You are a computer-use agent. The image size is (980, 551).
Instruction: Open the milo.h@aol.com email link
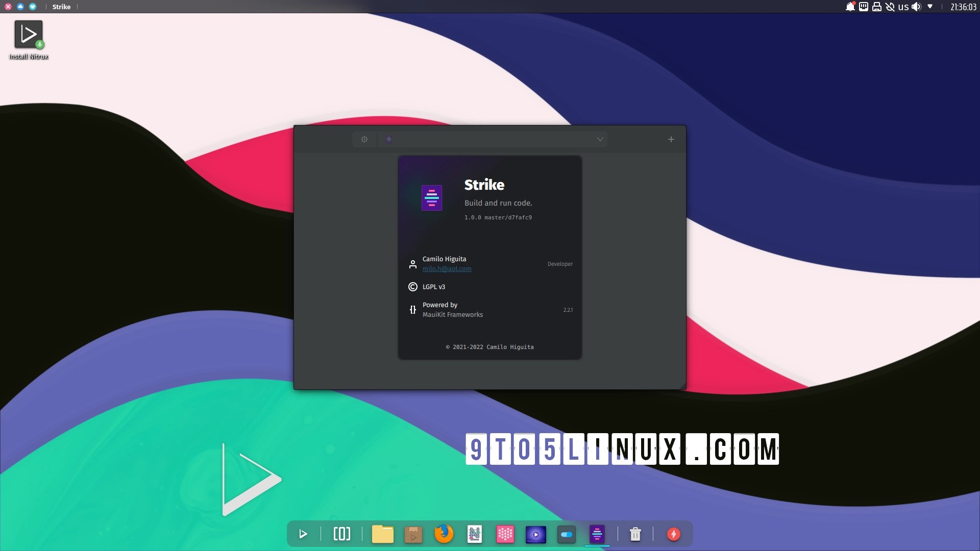447,269
